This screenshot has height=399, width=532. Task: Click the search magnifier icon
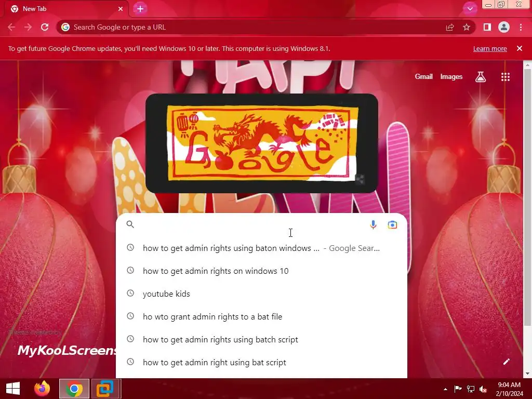pos(130,224)
